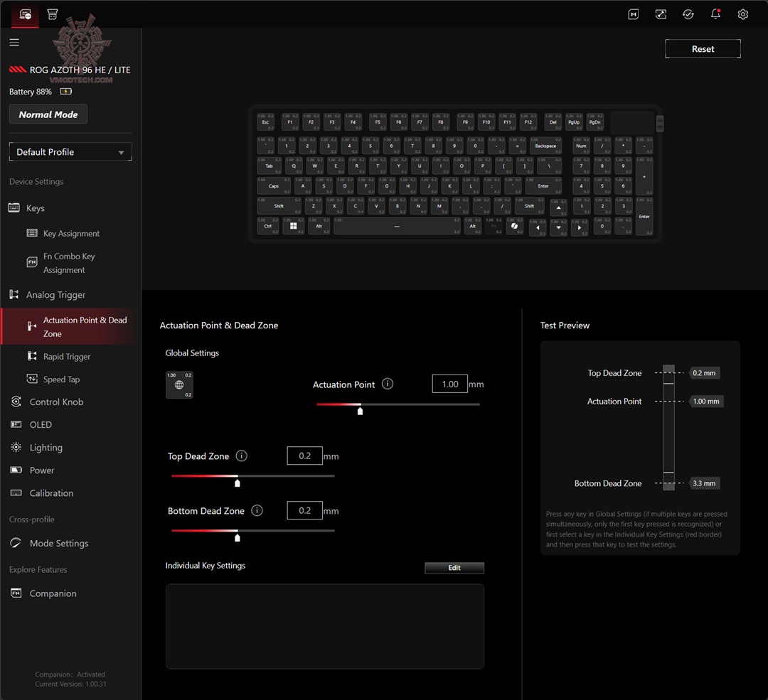This screenshot has width=768, height=700.
Task: Click the Global Settings globe key icon
Action: (179, 384)
